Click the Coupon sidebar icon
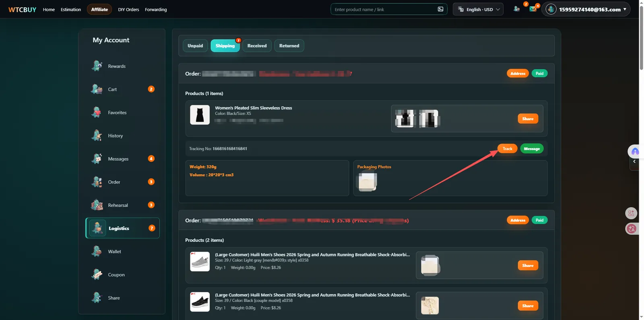Image resolution: width=644 pixels, height=320 pixels. [x=97, y=274]
